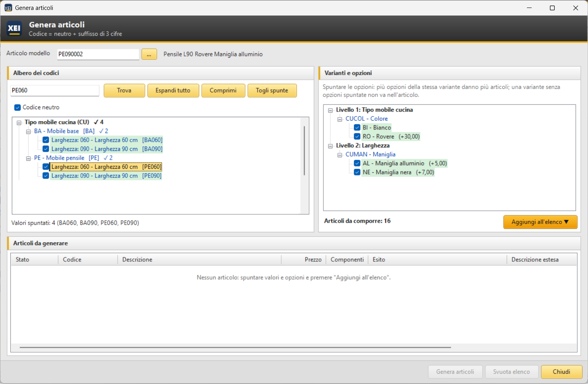The height and width of the screenshot is (384, 588).
Task: Sort by the Stato column header
Action: pyautogui.click(x=35, y=260)
